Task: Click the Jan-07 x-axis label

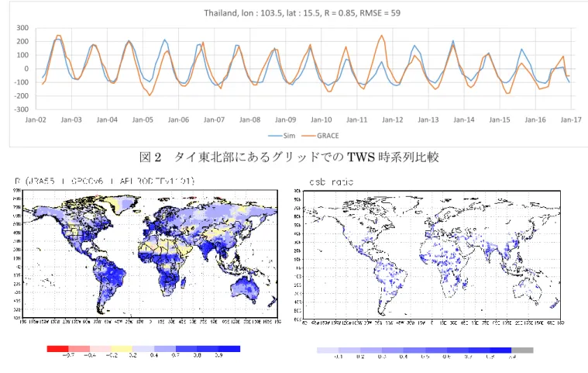Action: [x=214, y=119]
